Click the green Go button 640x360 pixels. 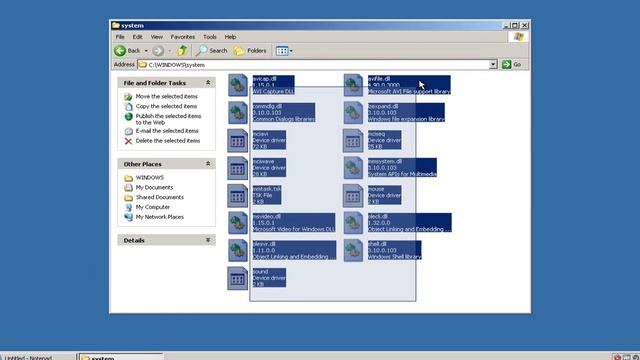(x=512, y=64)
